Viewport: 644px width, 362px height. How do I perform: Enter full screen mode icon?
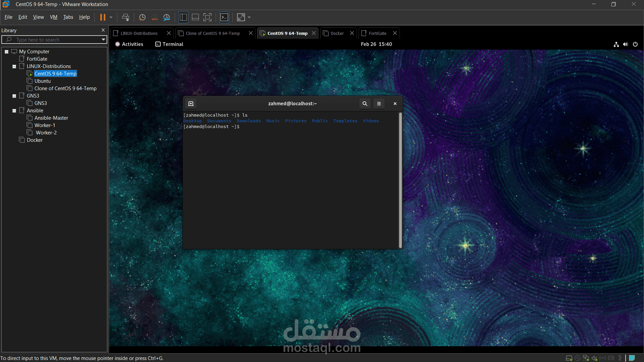pos(208,17)
